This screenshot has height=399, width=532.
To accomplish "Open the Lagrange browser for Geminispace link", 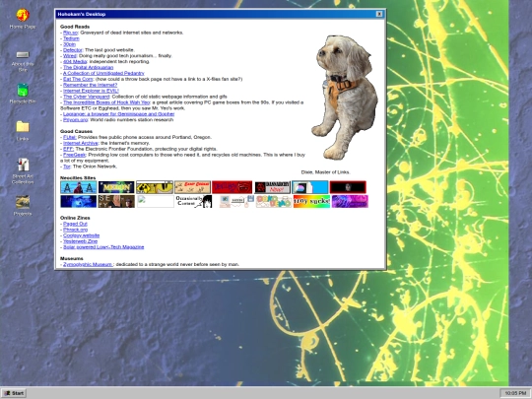I will 119,114.
